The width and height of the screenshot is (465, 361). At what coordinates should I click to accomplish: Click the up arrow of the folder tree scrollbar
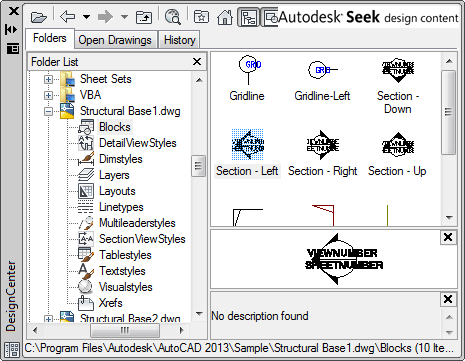tap(199, 80)
